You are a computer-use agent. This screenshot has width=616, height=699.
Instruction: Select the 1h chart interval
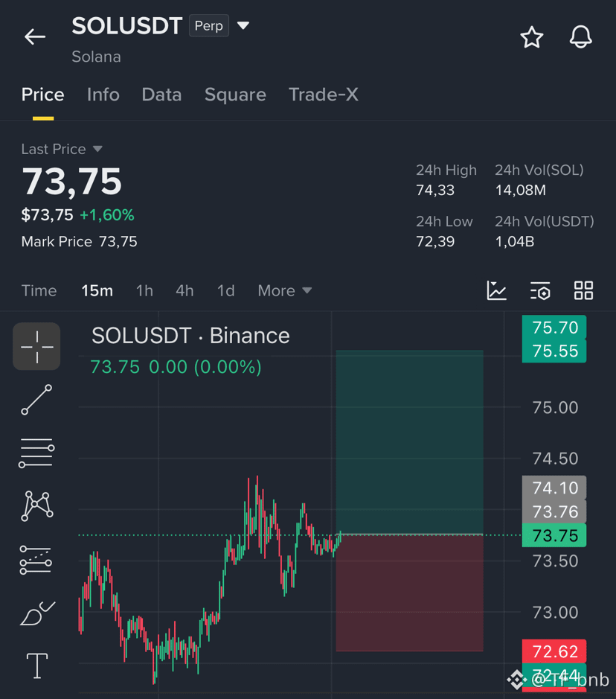pyautogui.click(x=144, y=290)
